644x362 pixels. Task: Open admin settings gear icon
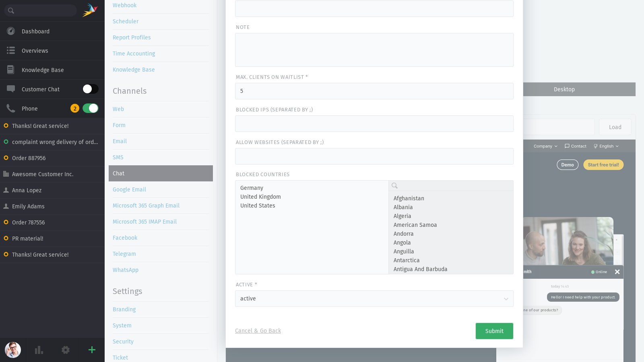[x=66, y=350]
